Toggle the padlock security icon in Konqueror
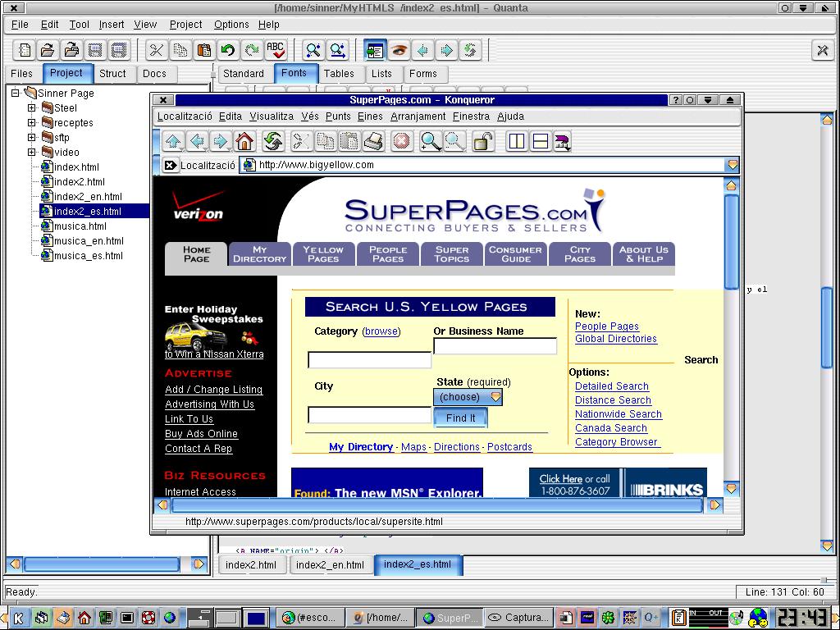Image resolution: width=840 pixels, height=630 pixels. click(x=482, y=141)
